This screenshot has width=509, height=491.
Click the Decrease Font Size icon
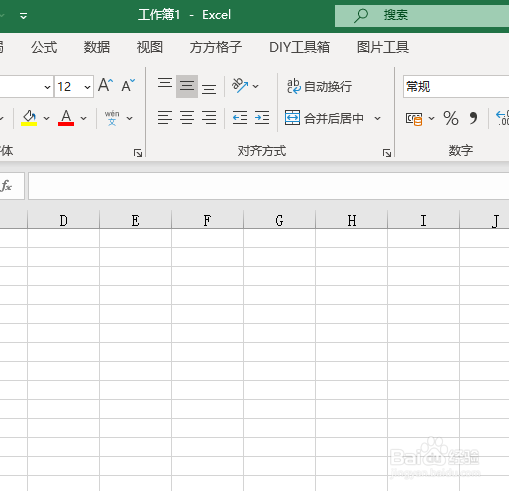point(128,85)
